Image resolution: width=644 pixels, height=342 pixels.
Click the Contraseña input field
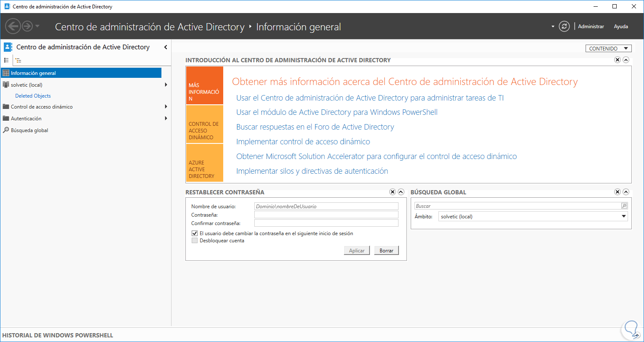326,215
